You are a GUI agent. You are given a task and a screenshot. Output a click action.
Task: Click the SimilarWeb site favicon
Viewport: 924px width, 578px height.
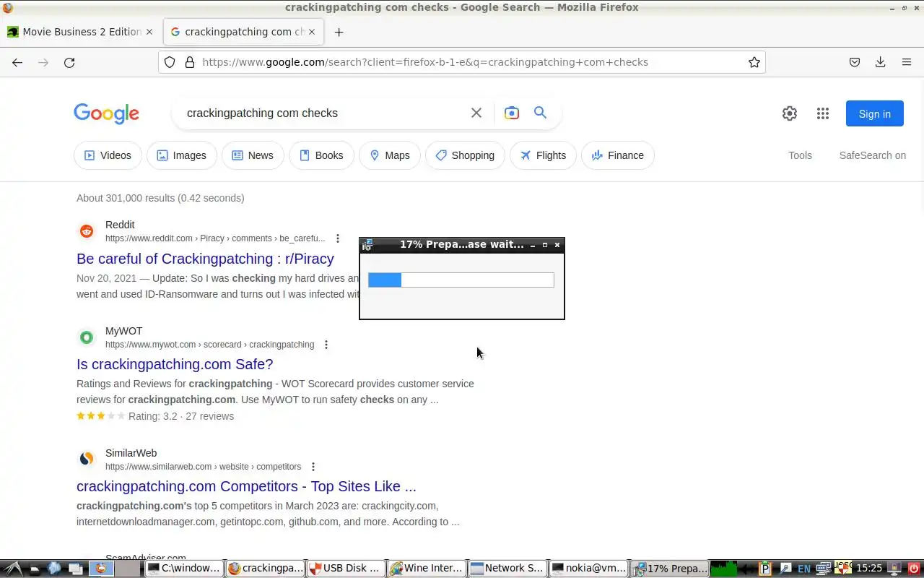(x=87, y=459)
